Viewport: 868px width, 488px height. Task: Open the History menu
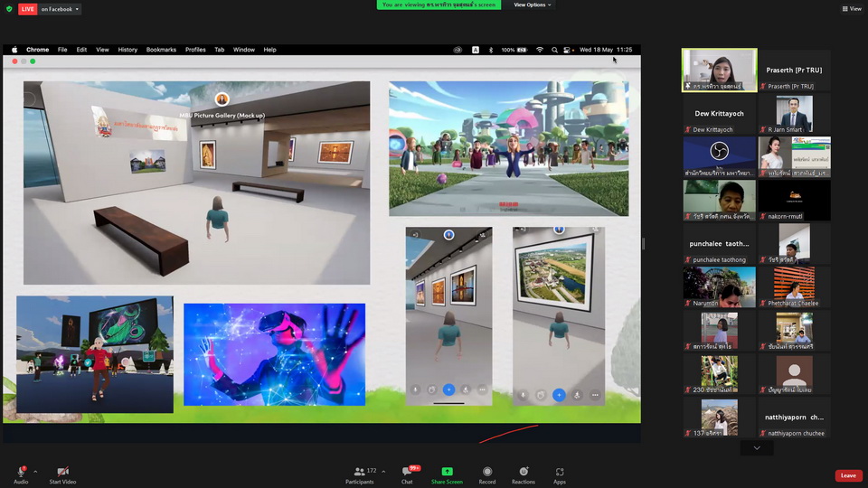127,50
